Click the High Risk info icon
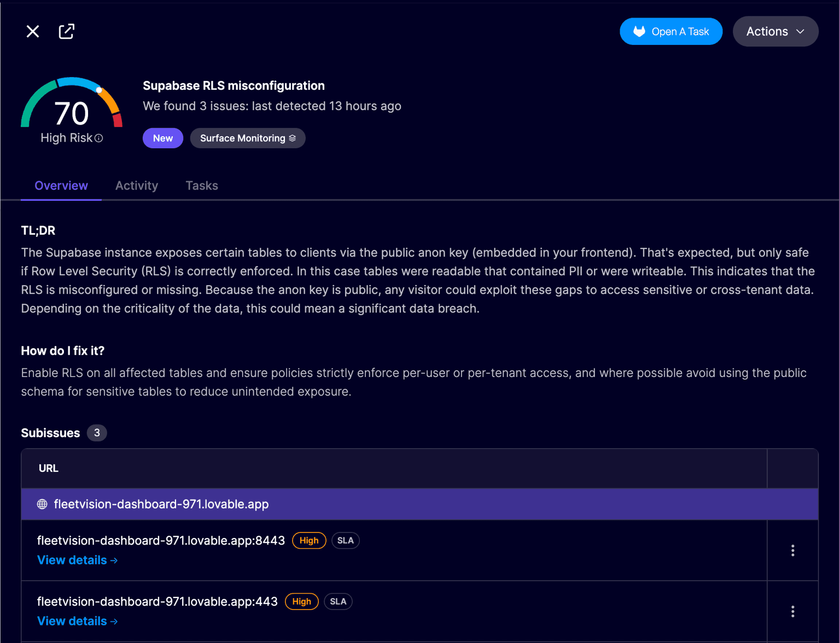The height and width of the screenshot is (643, 840). pyautogui.click(x=99, y=138)
